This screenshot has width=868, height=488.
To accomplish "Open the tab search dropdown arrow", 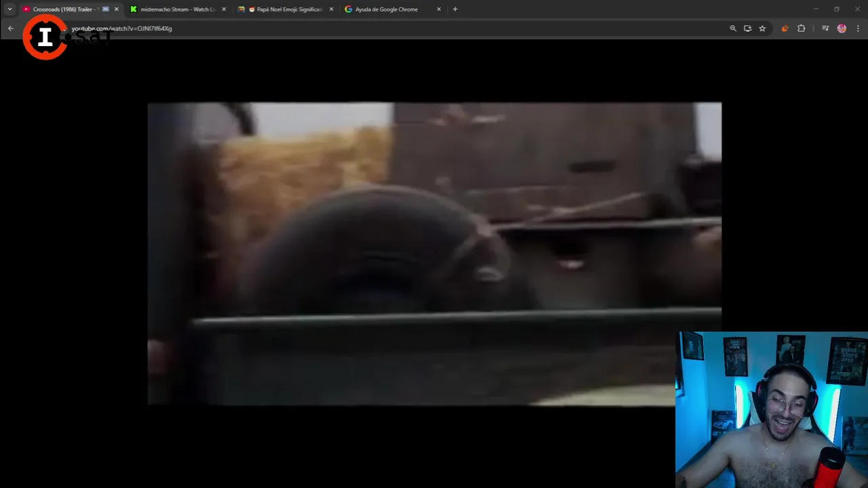I will click(9, 9).
